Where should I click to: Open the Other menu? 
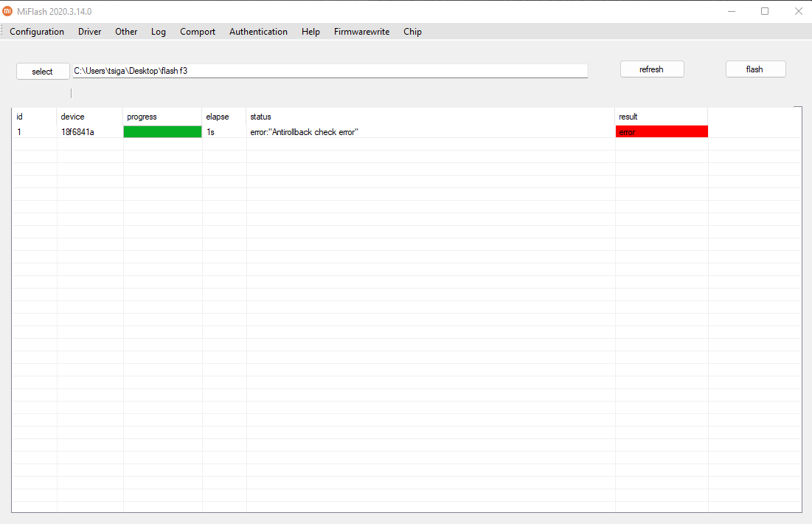coord(126,32)
